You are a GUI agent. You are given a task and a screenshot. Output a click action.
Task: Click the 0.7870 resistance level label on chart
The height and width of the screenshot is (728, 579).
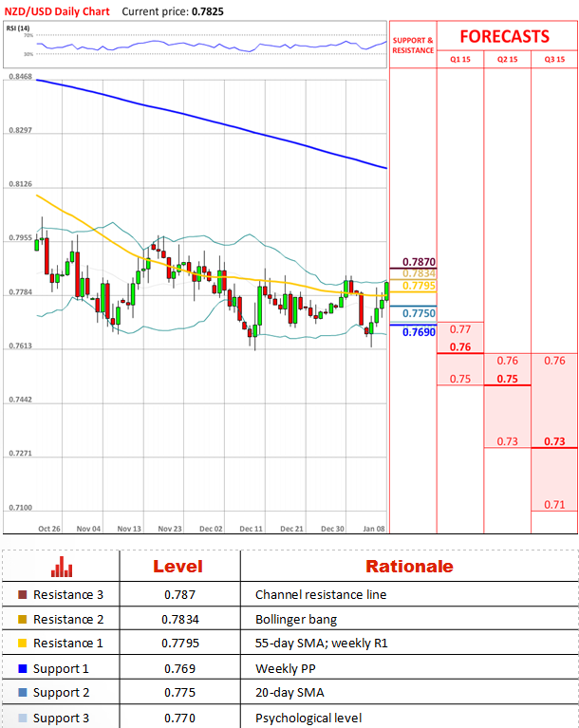[419, 262]
